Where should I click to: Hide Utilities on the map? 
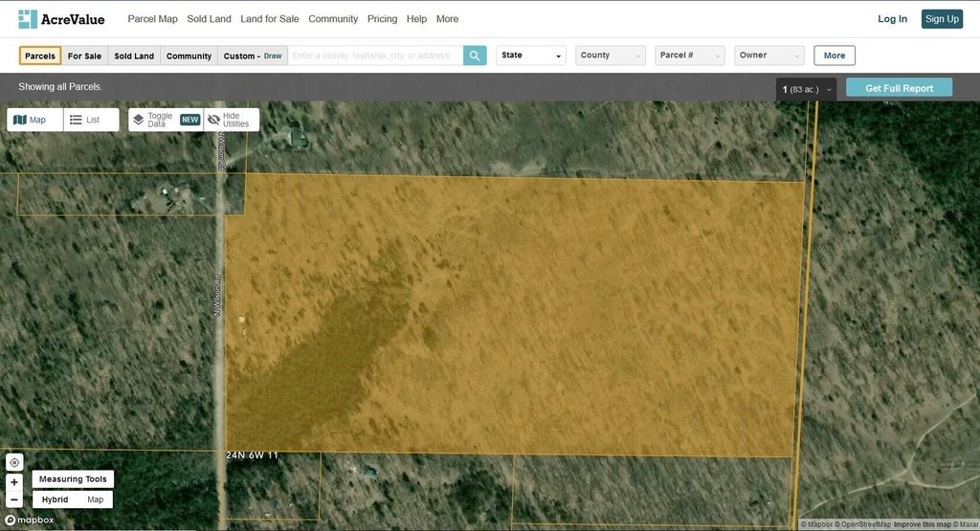click(230, 120)
